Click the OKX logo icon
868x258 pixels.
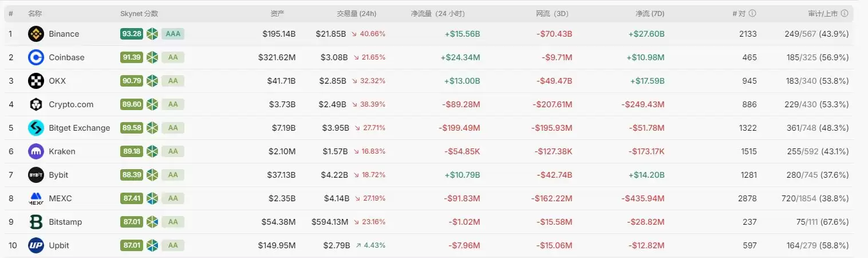pyautogui.click(x=36, y=81)
